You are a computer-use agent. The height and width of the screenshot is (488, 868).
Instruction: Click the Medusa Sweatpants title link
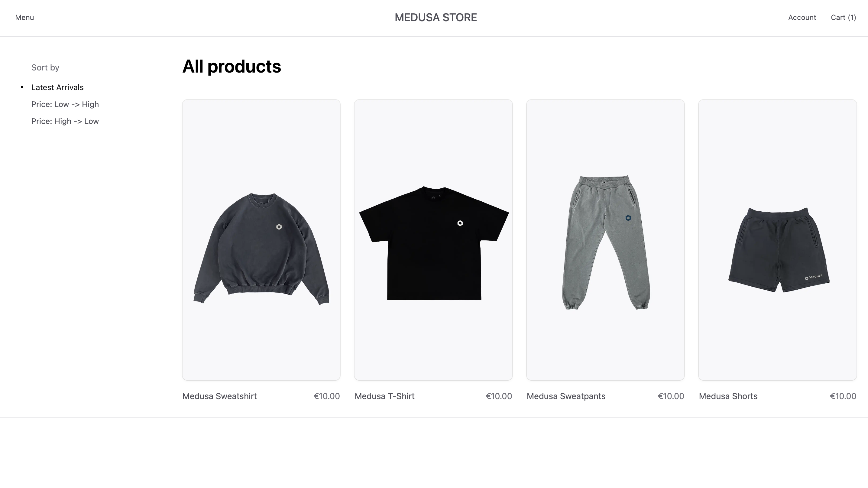[x=565, y=396]
